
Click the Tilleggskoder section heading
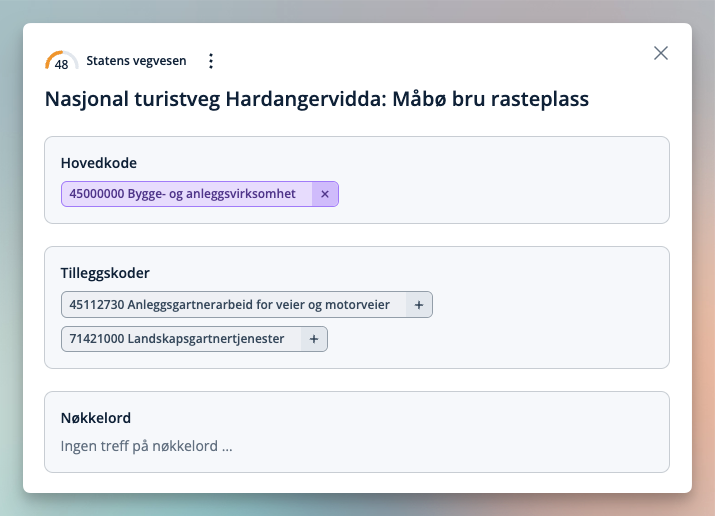coord(105,273)
